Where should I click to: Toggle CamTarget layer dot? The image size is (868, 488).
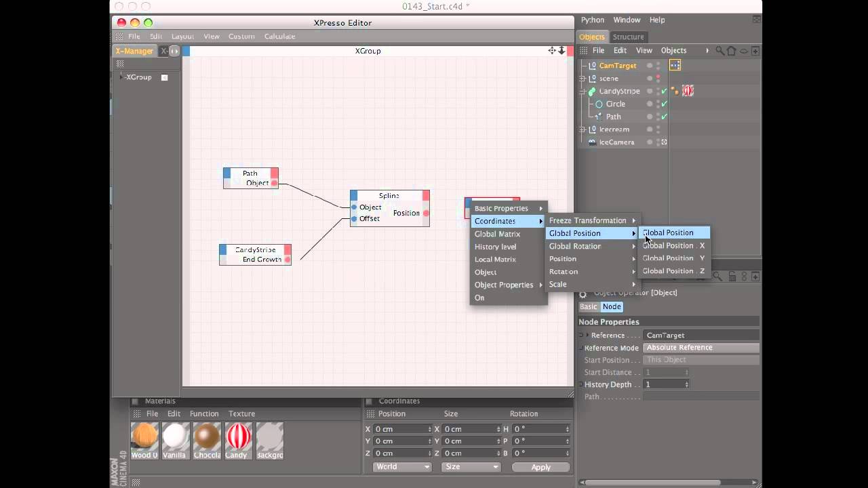click(650, 66)
